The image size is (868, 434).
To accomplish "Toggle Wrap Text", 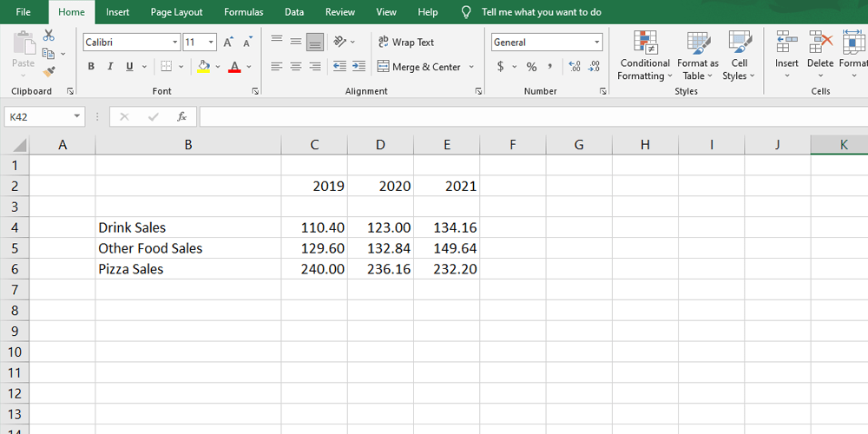I will (x=405, y=42).
